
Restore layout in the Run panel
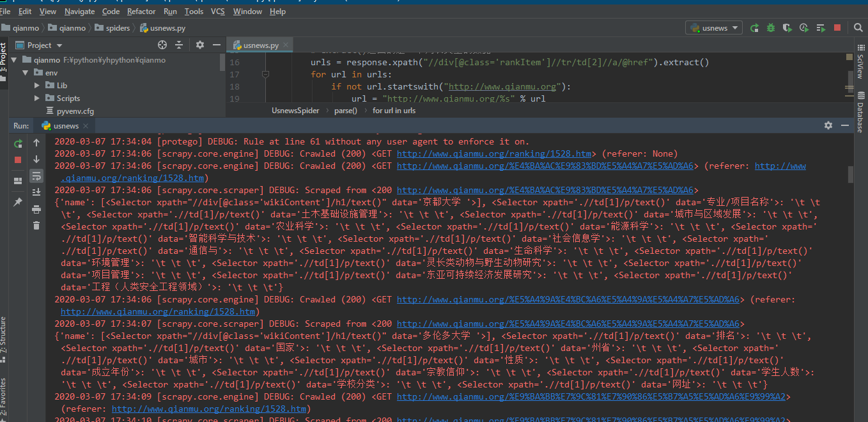click(x=18, y=181)
